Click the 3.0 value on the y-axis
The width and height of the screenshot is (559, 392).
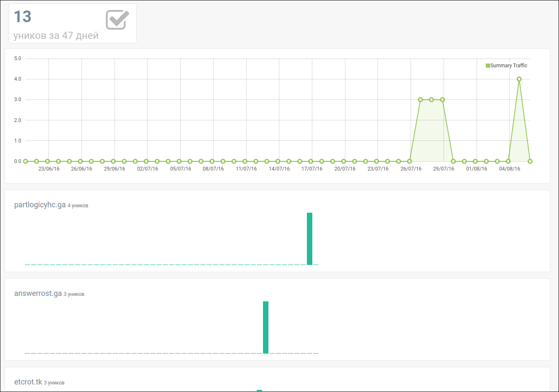18,99
